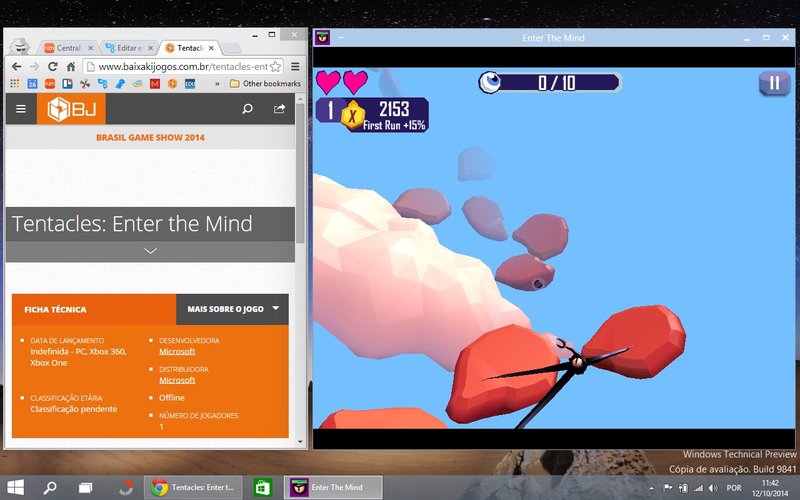
Task: Click the eye progress bar 0 / 10
Action: 550,83
